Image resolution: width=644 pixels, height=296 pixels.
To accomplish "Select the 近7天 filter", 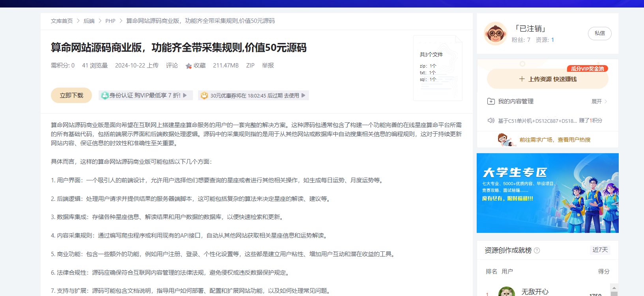I will [600, 250].
